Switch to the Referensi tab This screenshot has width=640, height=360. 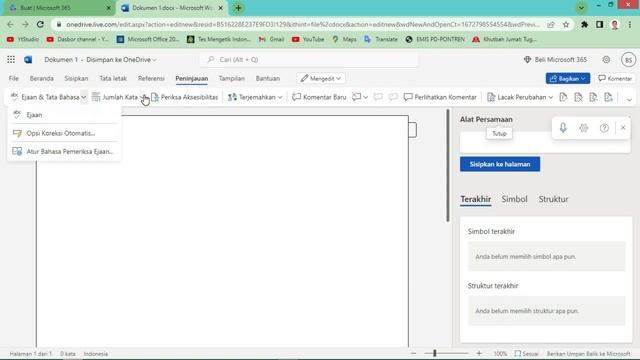(x=151, y=78)
